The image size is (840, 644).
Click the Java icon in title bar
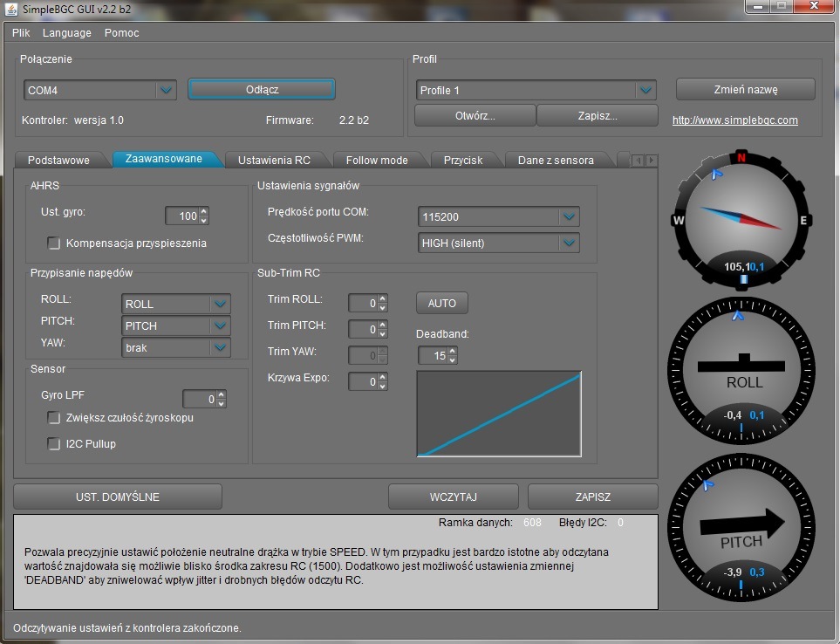tap(11, 8)
